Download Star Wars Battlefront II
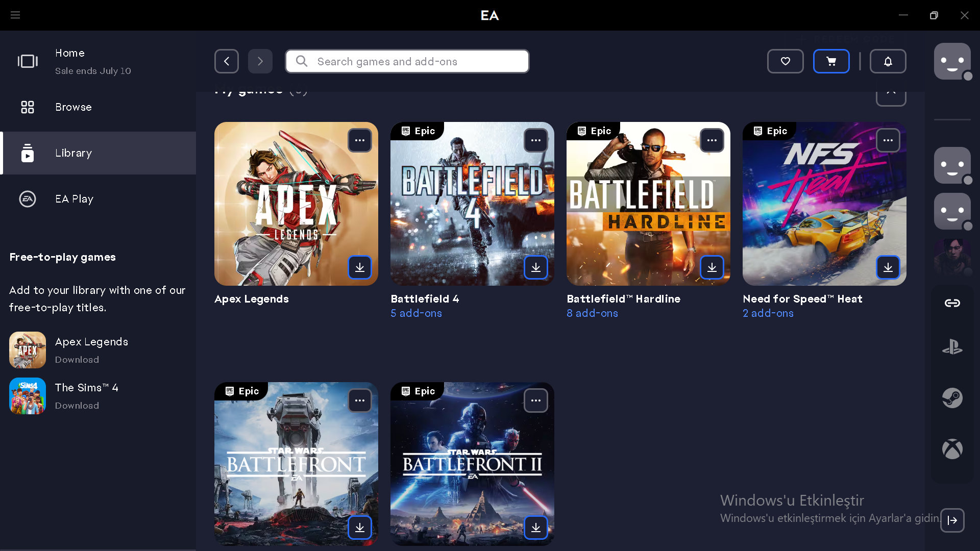Viewport: 980px width, 551px height. [x=536, y=528]
